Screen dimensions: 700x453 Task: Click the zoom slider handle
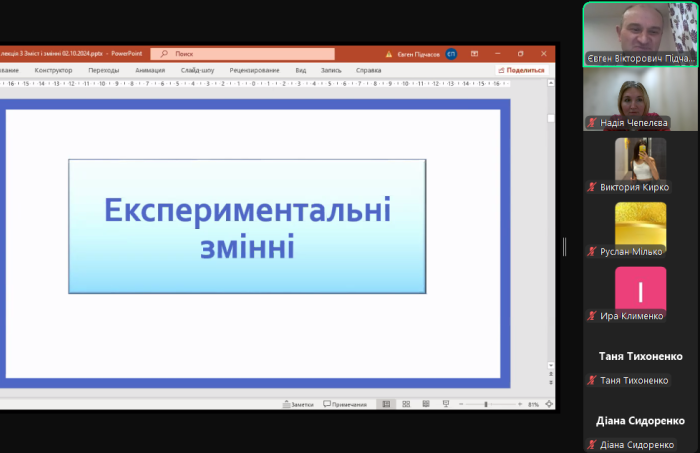[x=486, y=404]
